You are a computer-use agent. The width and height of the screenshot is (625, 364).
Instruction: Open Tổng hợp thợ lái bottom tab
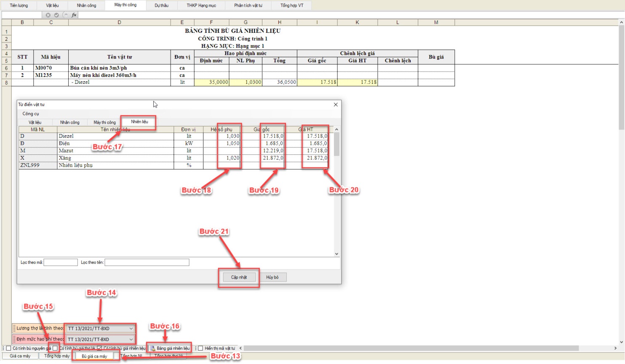click(168, 356)
